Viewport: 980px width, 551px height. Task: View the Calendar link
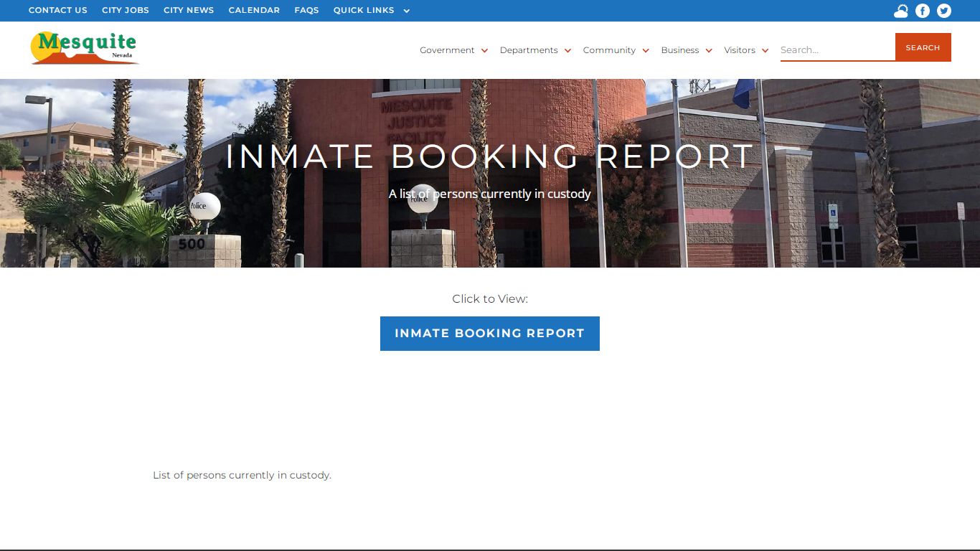pyautogui.click(x=254, y=10)
